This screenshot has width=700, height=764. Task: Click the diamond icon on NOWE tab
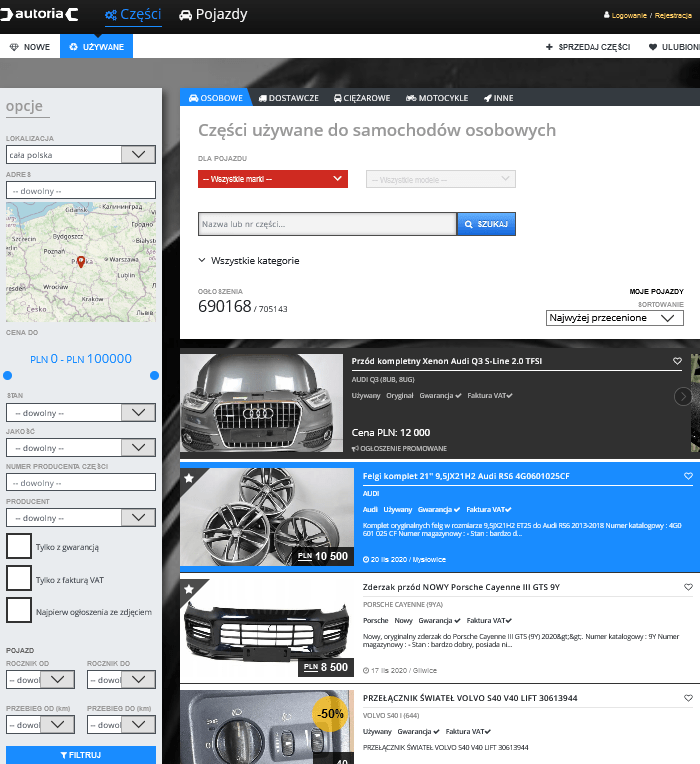point(14,47)
